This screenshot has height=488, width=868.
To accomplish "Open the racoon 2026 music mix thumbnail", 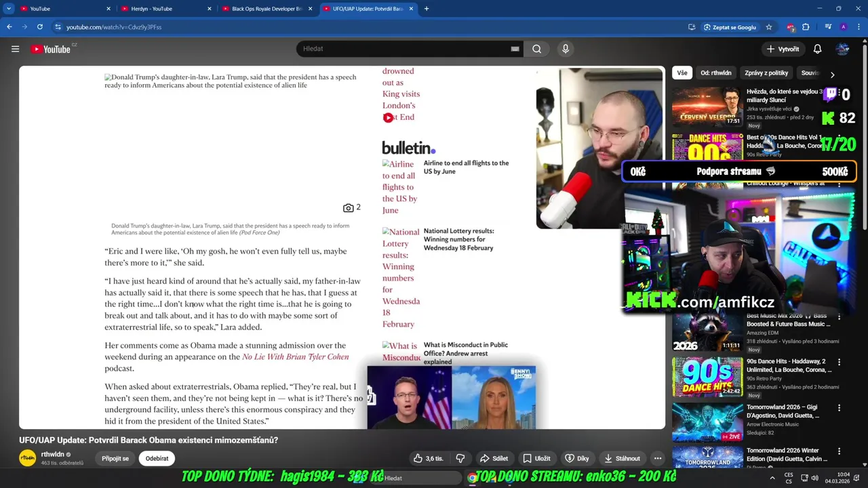I will pos(707,331).
